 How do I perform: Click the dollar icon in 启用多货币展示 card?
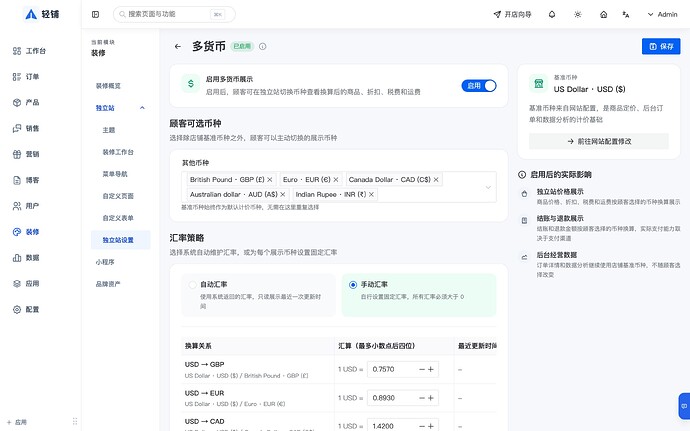(x=191, y=84)
